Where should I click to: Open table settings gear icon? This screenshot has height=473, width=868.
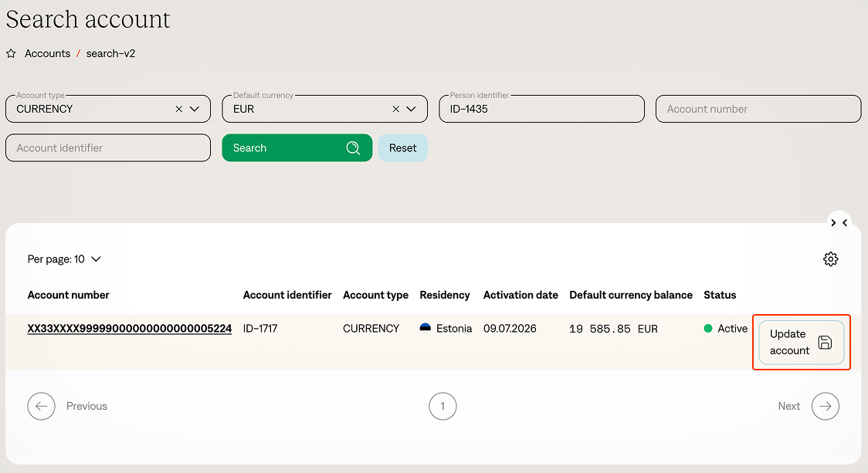point(830,259)
